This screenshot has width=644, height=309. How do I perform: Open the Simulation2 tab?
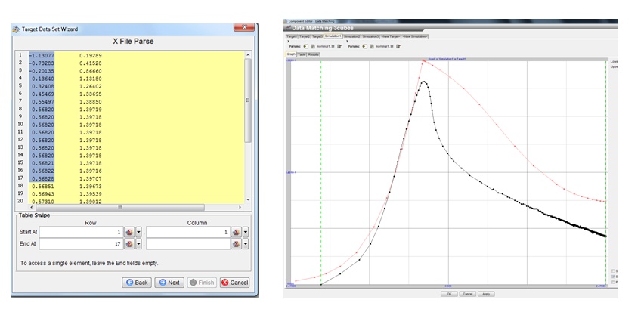pos(352,36)
